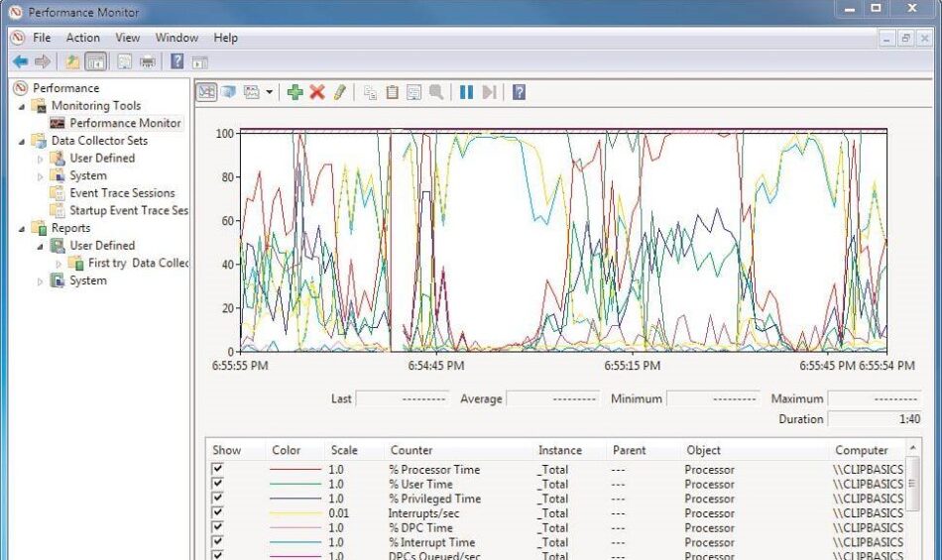The width and height of the screenshot is (942, 560).
Task: Open the File menu
Action: click(x=42, y=38)
